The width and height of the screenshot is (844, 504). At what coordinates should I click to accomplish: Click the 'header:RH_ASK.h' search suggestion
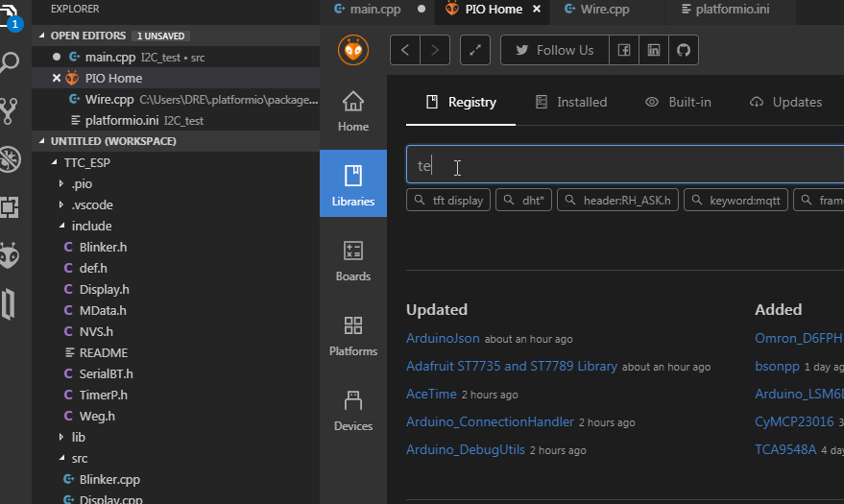[x=618, y=200]
